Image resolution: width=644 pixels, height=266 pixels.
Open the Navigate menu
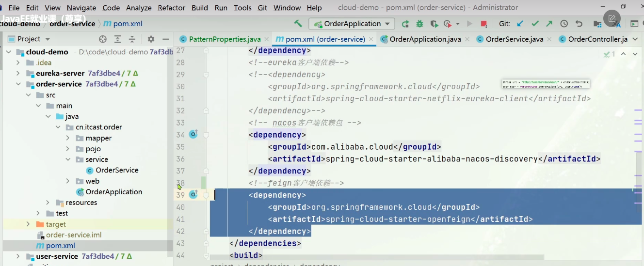(81, 8)
